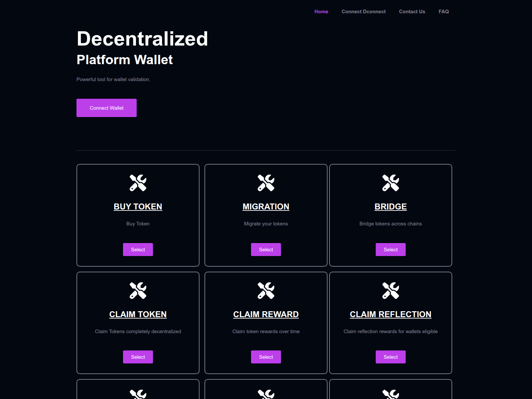Click the tools icon on the Buy Token card
The height and width of the screenshot is (399, 532).
coord(138,183)
